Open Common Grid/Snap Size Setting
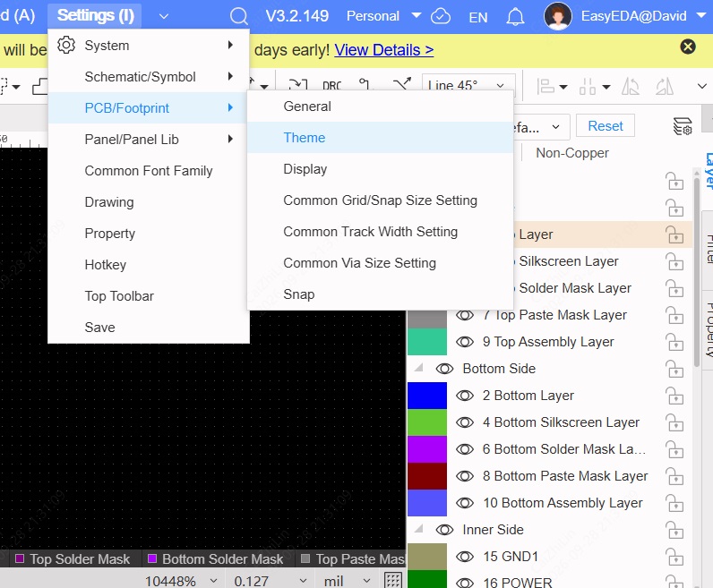Viewport: 713px width, 588px height. tap(380, 200)
